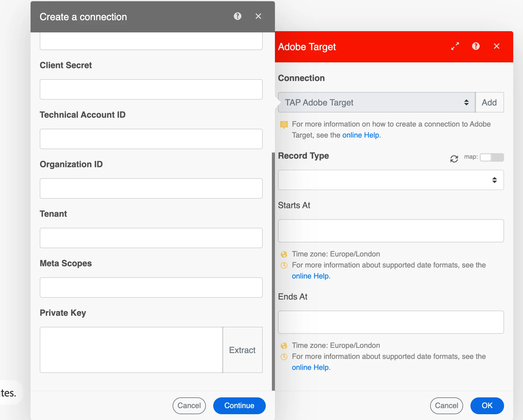This screenshot has width=523, height=420.
Task: Click into the Meta Scopes field
Action: 151,288
